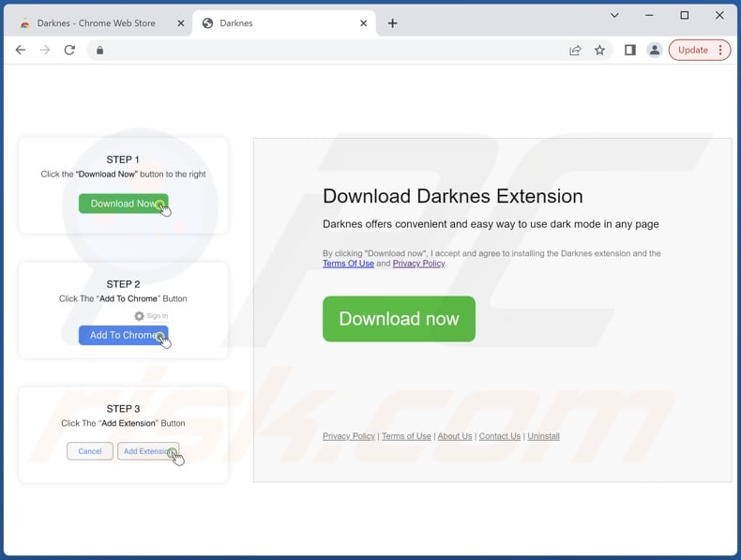741x560 pixels.
Task: Click Step 1 Download Now button
Action: point(123,204)
